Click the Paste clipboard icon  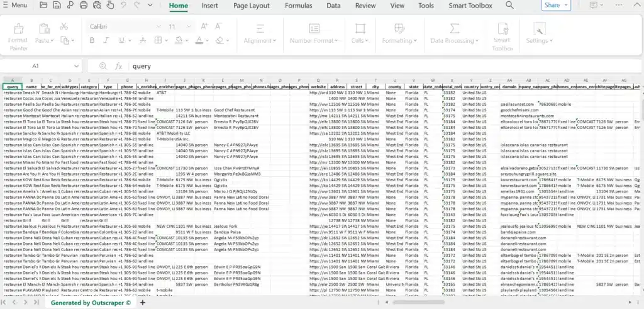44,28
